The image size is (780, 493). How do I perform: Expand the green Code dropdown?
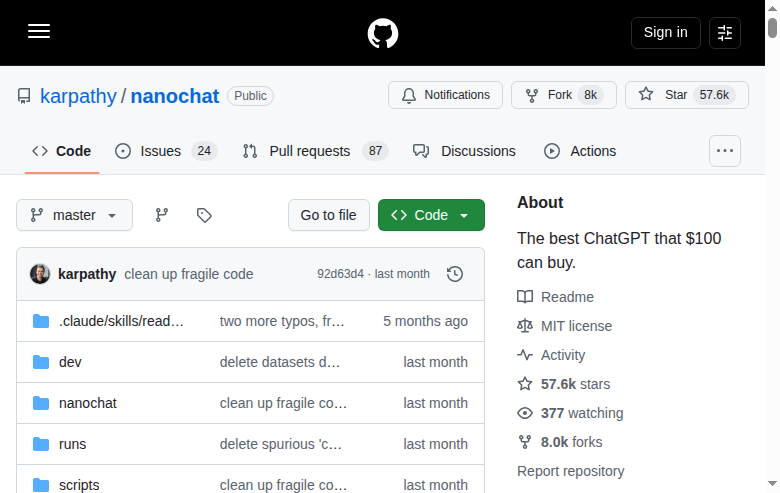tap(431, 215)
